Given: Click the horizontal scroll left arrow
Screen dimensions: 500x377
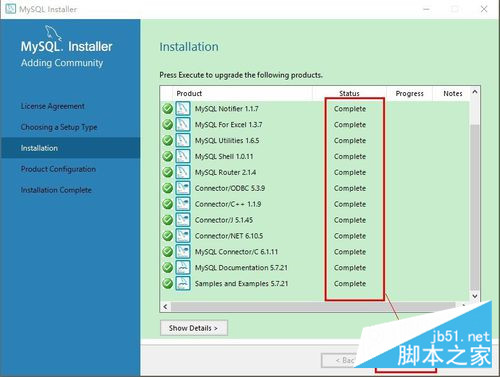Looking at the screenshot, I should (x=165, y=306).
